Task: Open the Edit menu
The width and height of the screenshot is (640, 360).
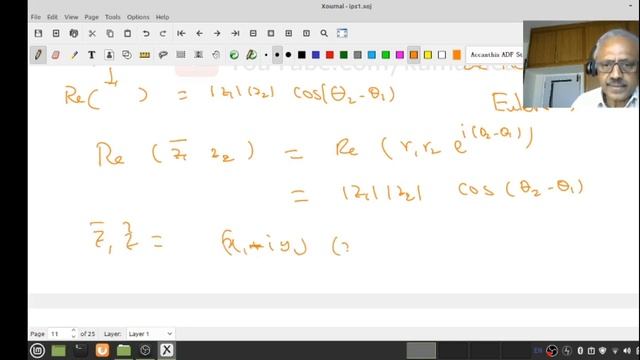Action: tap(52, 17)
